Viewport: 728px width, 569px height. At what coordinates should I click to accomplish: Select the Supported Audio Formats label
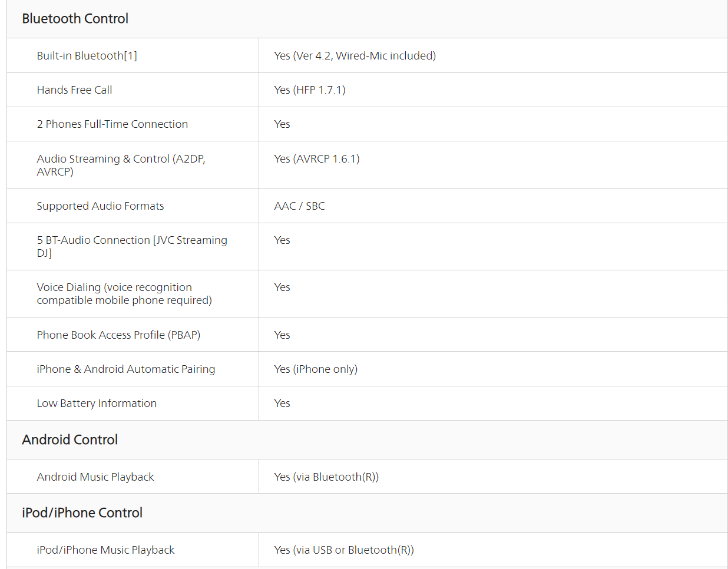(100, 206)
